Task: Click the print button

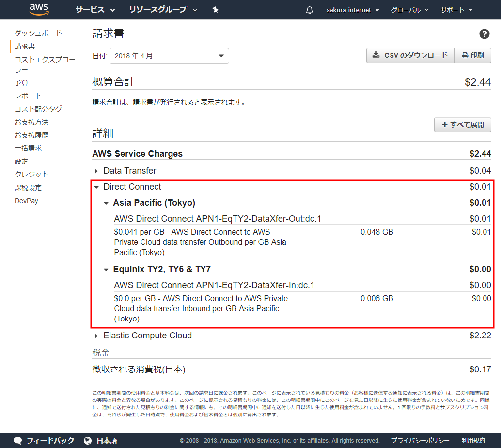Action: [x=472, y=55]
